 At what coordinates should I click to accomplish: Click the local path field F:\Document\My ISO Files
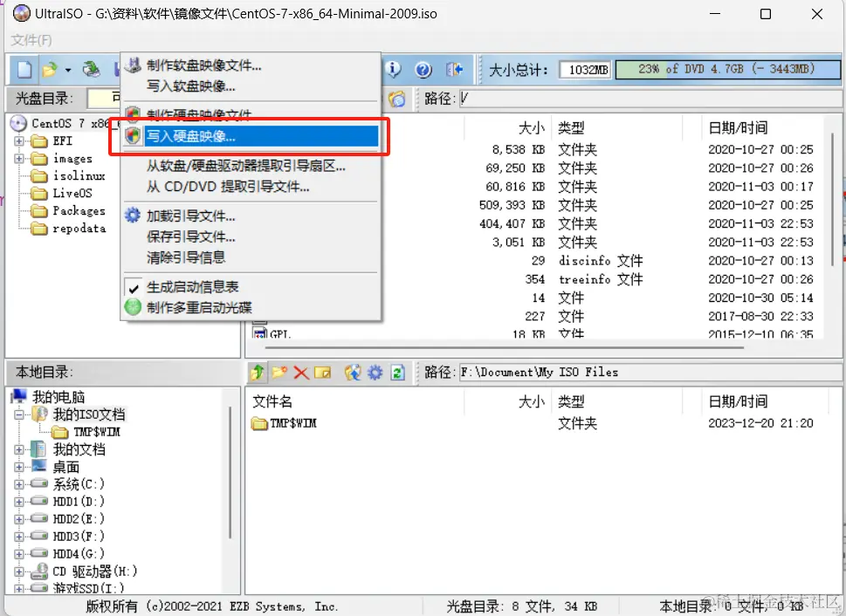[x=650, y=373]
